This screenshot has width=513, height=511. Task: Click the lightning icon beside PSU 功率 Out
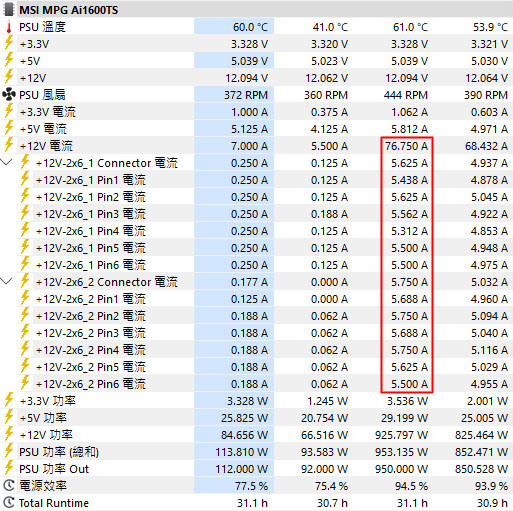point(9,468)
